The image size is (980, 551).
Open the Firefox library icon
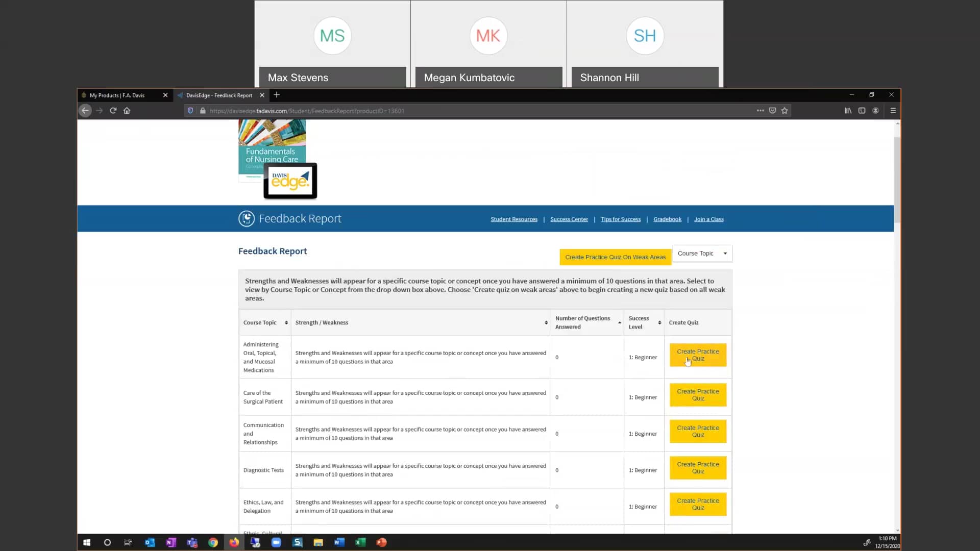(x=848, y=111)
